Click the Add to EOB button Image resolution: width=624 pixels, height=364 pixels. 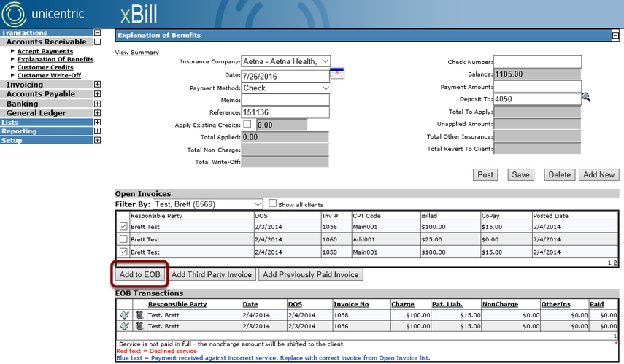click(x=139, y=274)
